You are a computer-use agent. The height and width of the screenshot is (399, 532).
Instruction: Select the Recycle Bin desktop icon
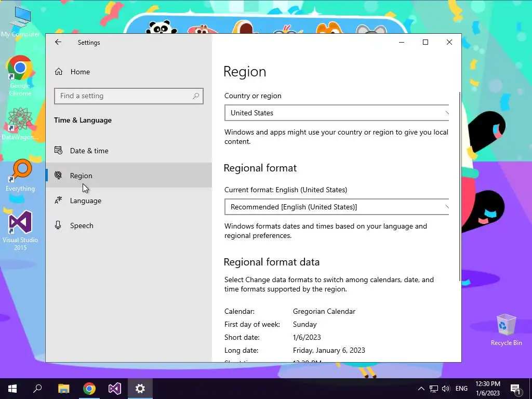tap(506, 330)
